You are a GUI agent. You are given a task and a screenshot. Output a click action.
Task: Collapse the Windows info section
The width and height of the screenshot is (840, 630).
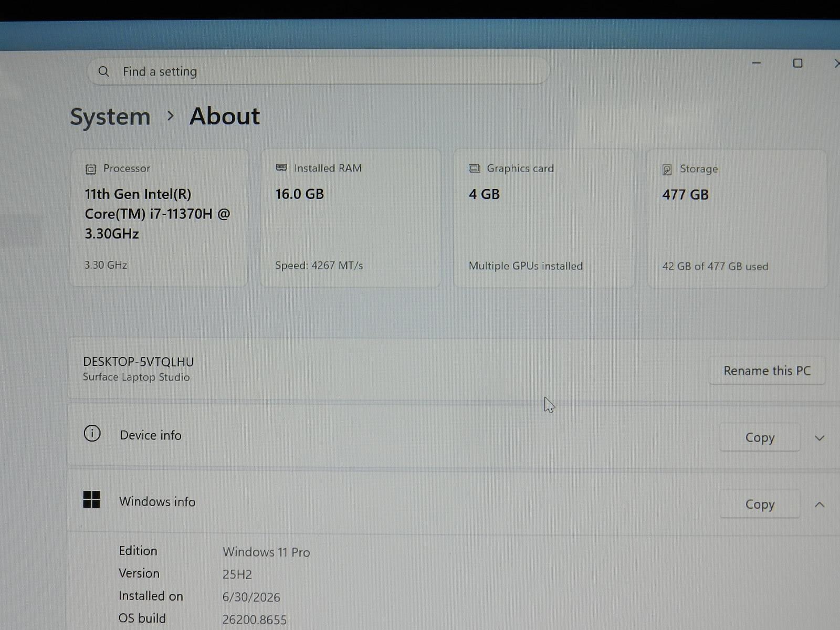coord(820,505)
